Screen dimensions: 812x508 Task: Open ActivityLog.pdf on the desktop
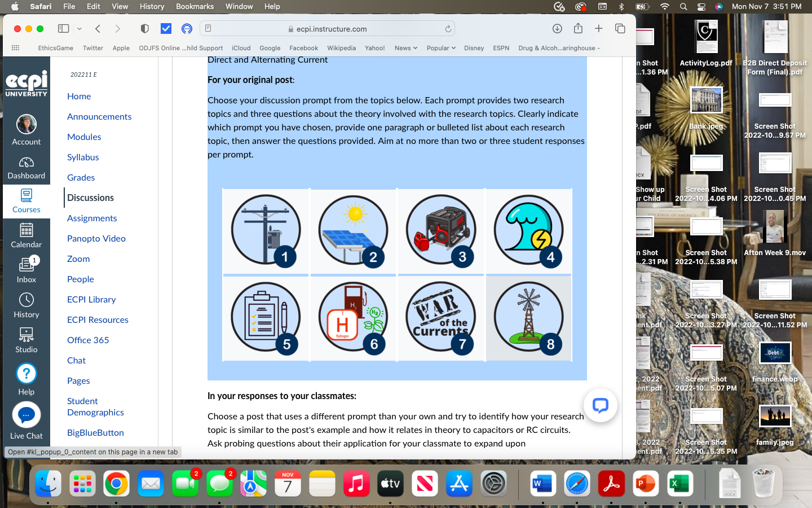coord(706,44)
